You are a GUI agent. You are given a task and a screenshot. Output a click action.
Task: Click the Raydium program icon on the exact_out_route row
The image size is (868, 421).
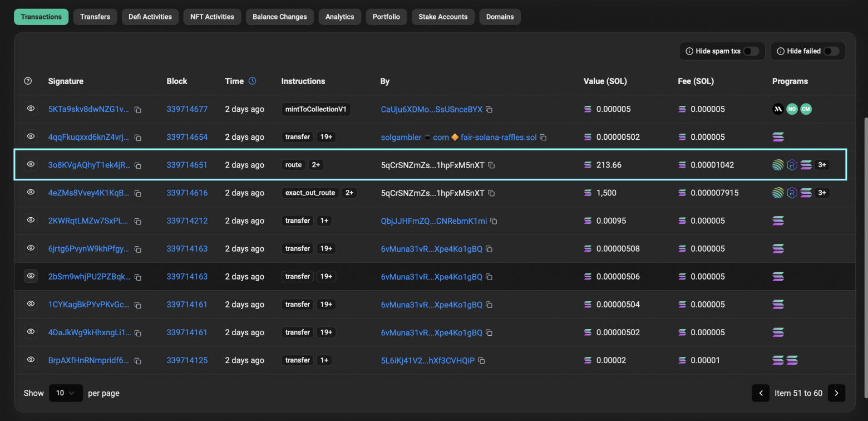(x=791, y=192)
